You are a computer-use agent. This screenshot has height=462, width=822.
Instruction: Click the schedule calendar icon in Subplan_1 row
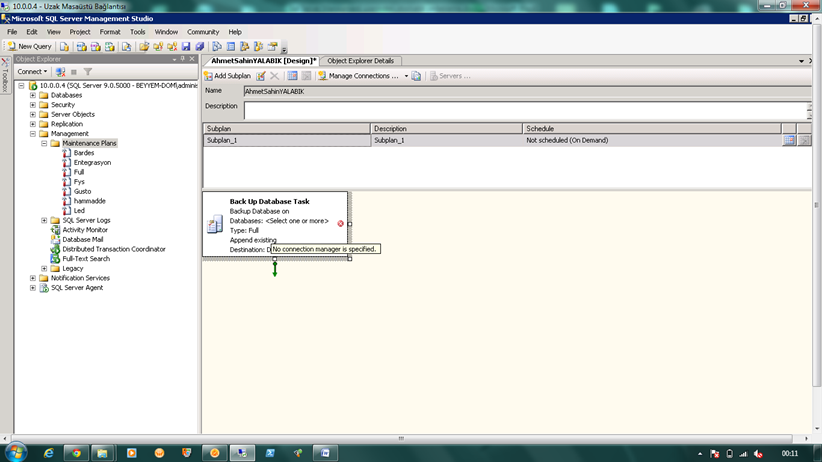pyautogui.click(x=789, y=141)
